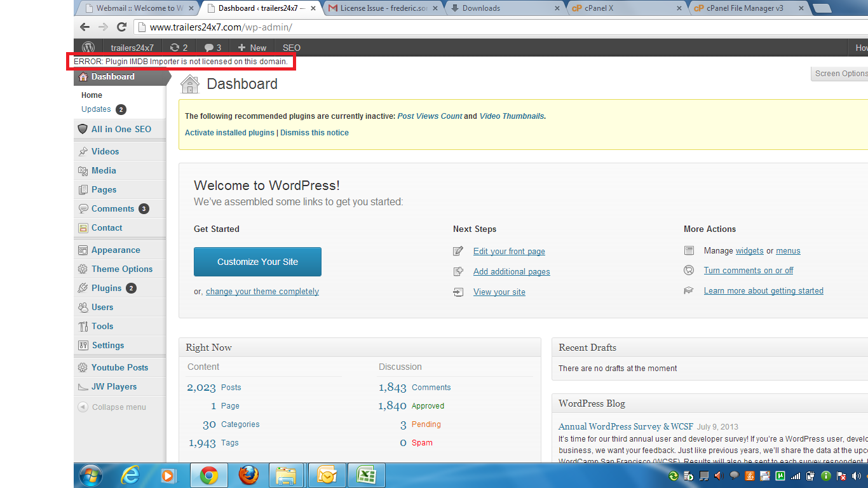Open Tools in the sidebar

coord(120,326)
